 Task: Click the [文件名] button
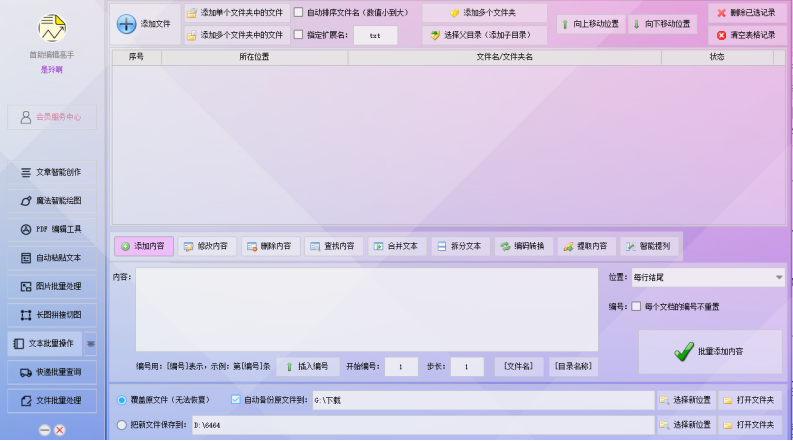point(519,366)
